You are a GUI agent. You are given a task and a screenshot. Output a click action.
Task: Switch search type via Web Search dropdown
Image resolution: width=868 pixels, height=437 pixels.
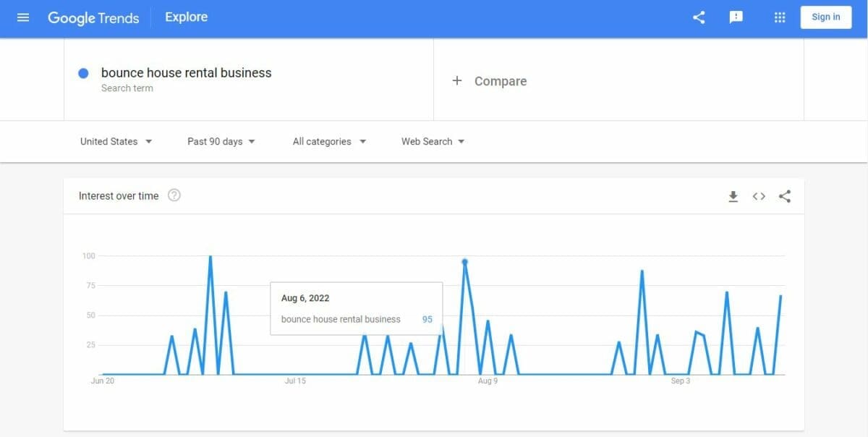pos(431,141)
